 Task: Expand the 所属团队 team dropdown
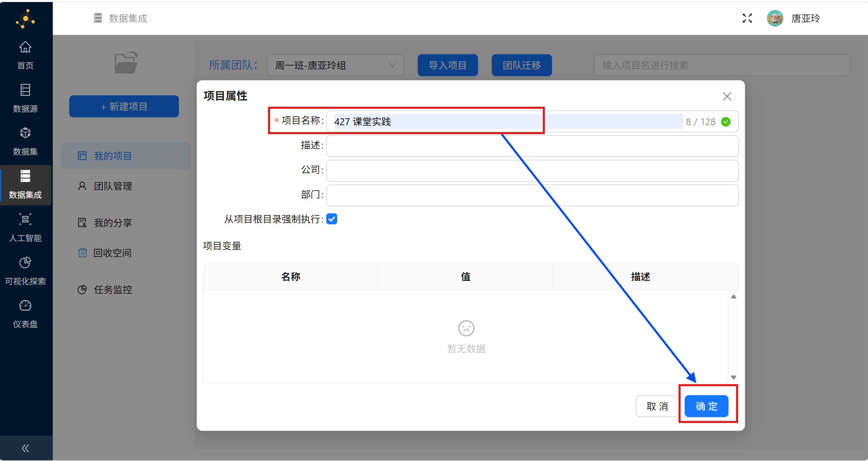click(x=335, y=65)
